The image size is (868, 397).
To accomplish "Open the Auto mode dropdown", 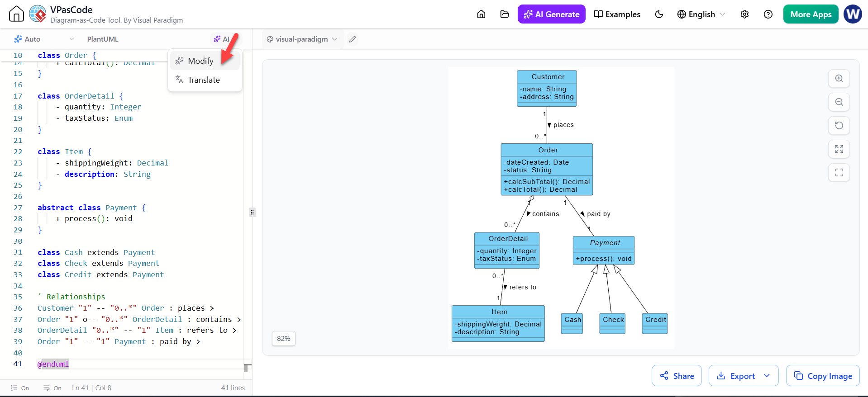I will click(x=44, y=39).
